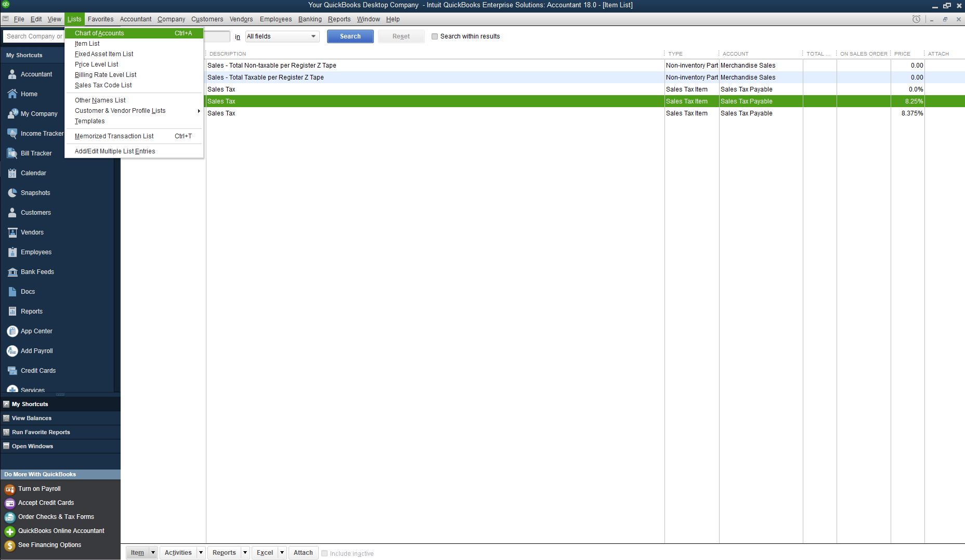Image resolution: width=965 pixels, height=560 pixels.
Task: Expand the Item button dropdown arrow
Action: click(153, 553)
